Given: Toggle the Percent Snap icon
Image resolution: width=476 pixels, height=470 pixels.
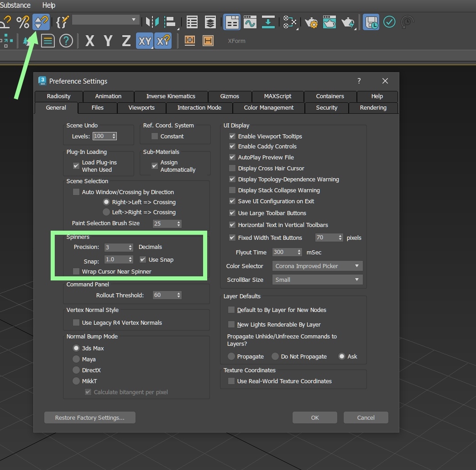Looking at the screenshot, I should pyautogui.click(x=23, y=22).
